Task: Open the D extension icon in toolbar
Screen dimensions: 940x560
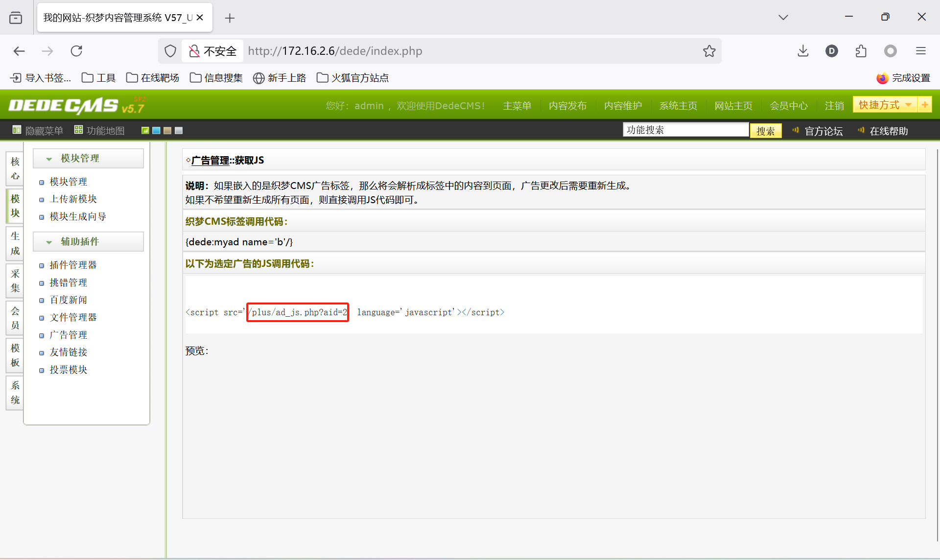Action: pos(832,51)
